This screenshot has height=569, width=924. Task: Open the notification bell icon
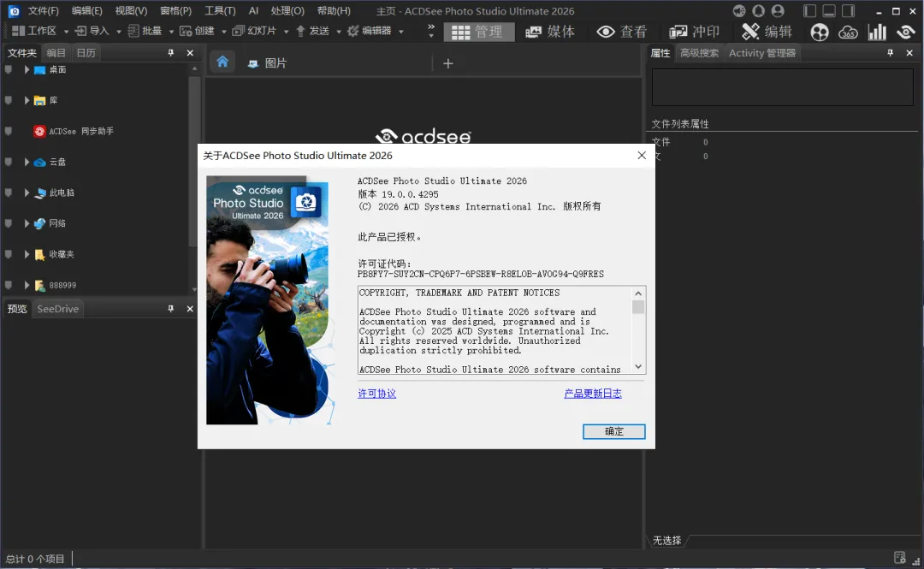pyautogui.click(x=758, y=10)
